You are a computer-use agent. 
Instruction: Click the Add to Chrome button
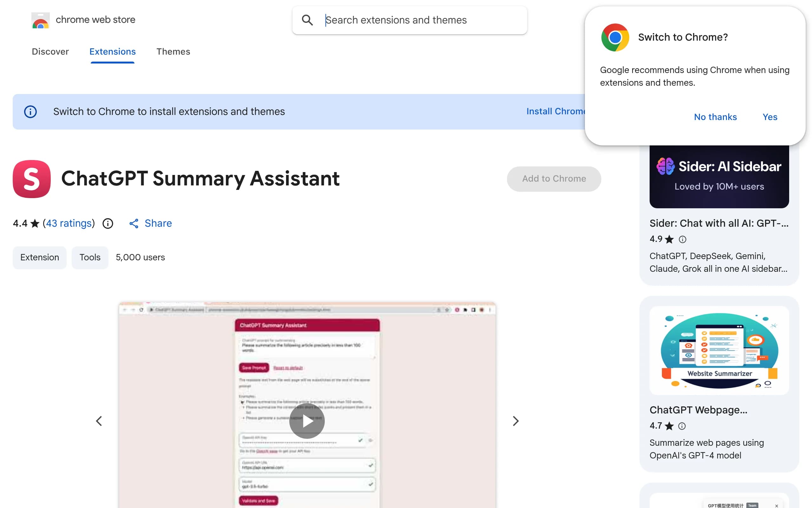click(x=554, y=179)
